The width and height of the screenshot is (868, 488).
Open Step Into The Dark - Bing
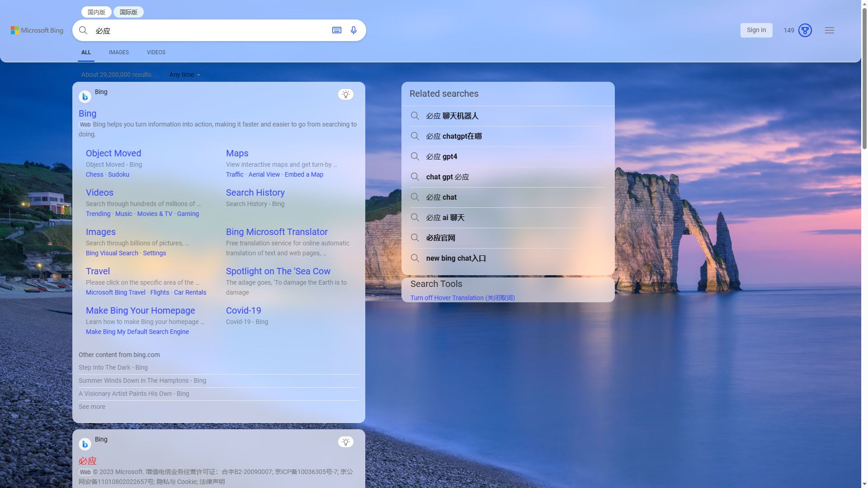pos(113,367)
